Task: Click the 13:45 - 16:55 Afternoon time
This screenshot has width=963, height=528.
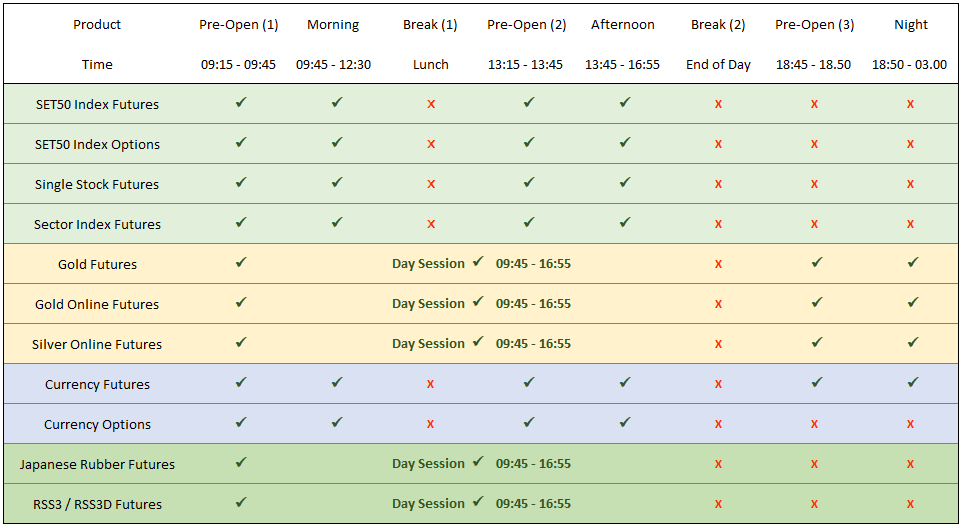Action: pyautogui.click(x=622, y=65)
